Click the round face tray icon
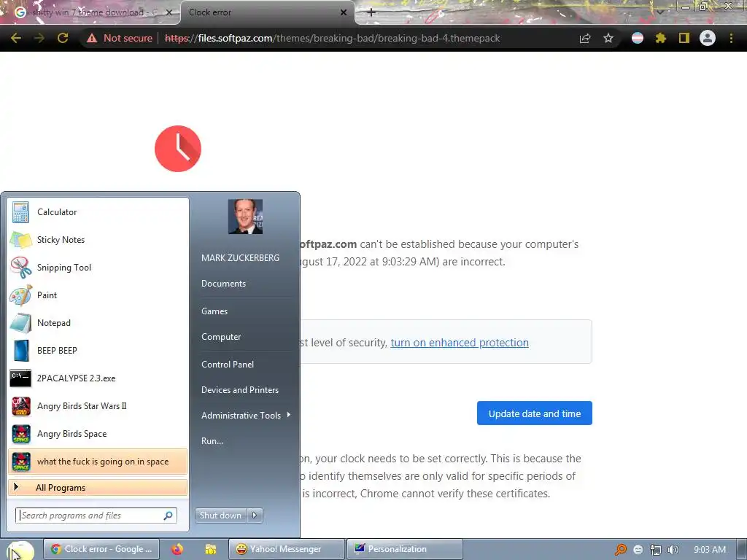747x560 pixels. 638,550
